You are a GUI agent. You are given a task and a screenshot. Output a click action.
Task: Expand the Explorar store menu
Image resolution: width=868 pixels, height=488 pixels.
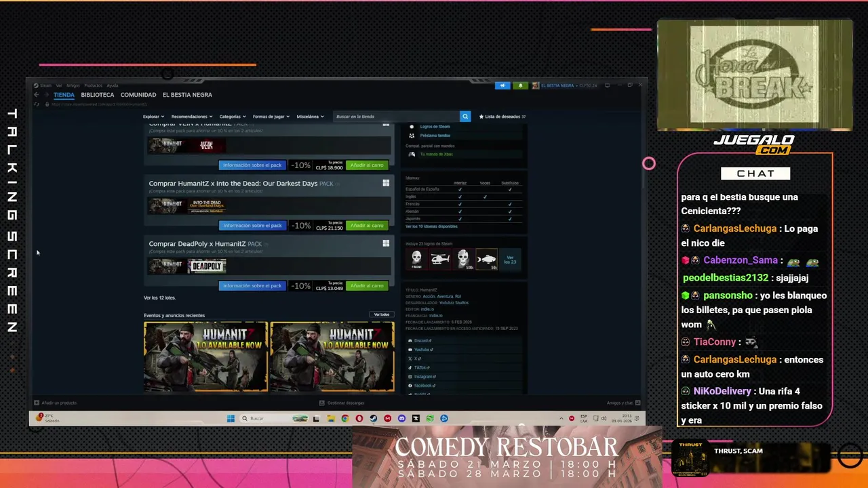(x=153, y=117)
